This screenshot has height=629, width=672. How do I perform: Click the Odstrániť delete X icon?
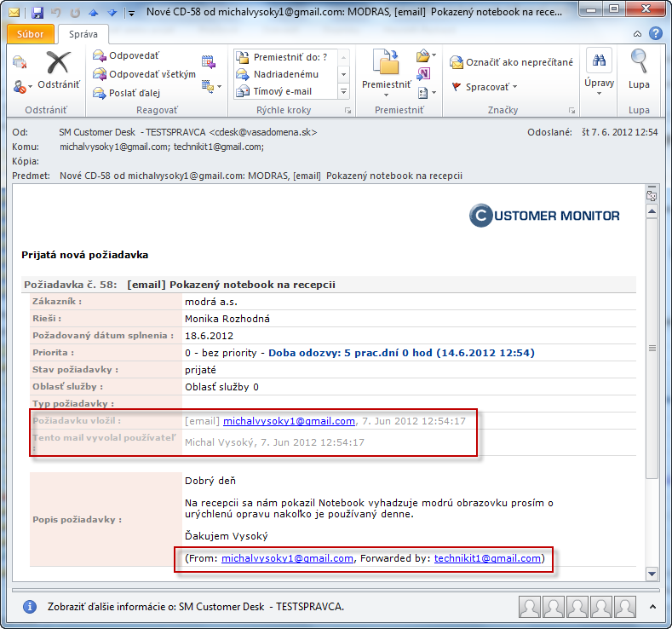[58, 63]
